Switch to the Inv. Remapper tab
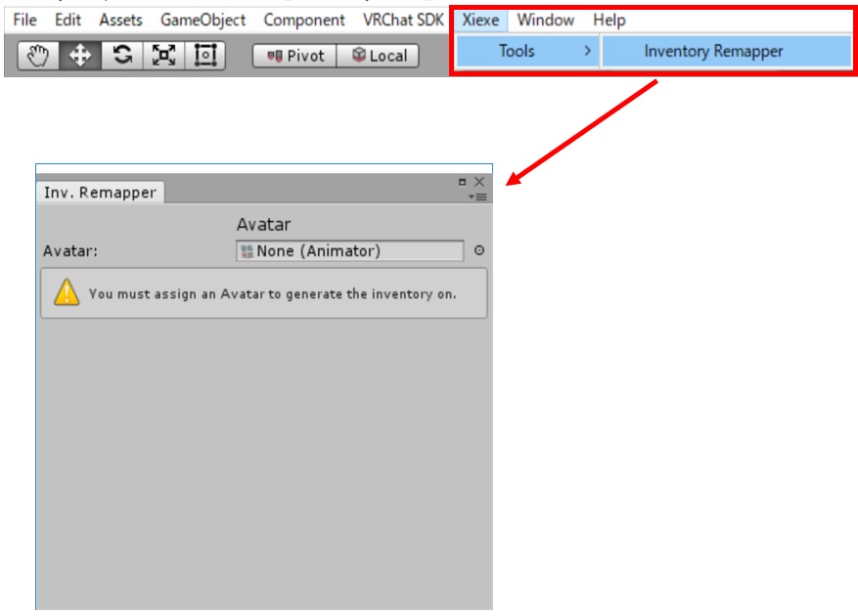Screen dimensions: 858x616 [x=100, y=193]
